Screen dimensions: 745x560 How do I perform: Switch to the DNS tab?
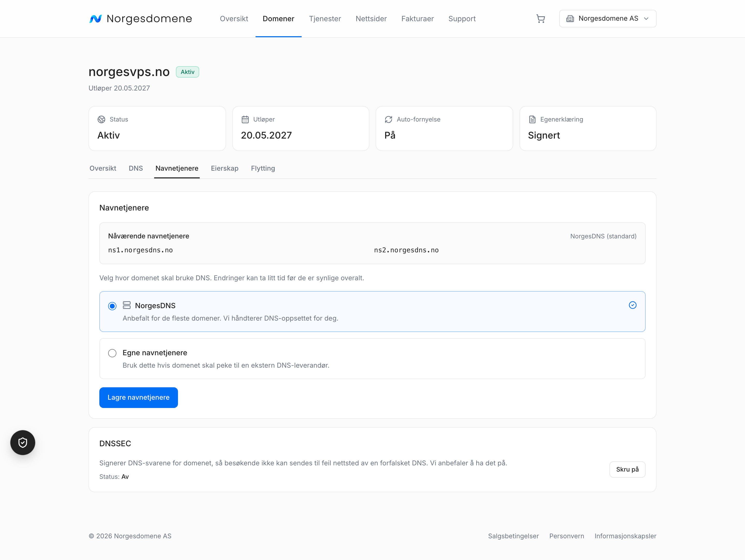(x=136, y=168)
